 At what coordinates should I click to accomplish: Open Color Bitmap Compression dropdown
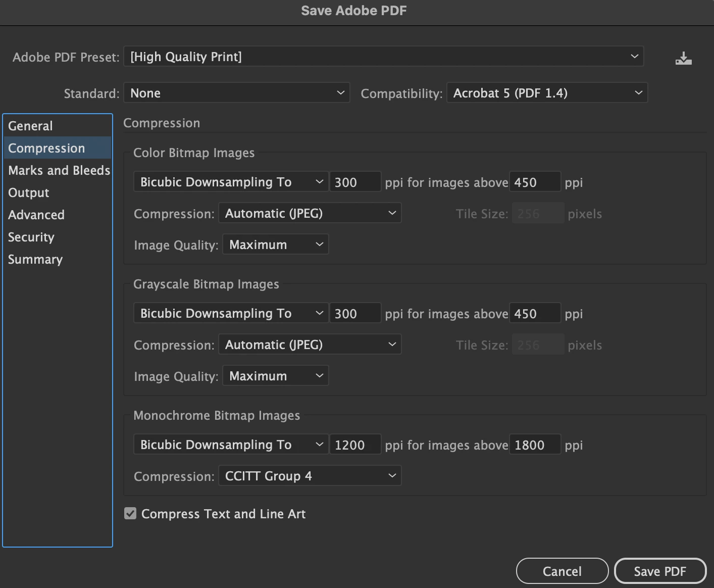(x=310, y=213)
